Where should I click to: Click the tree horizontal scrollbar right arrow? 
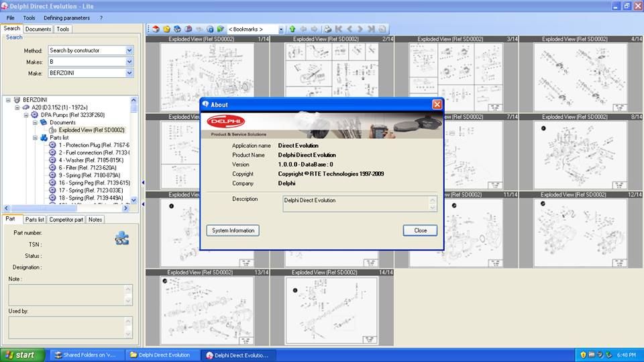125,208
